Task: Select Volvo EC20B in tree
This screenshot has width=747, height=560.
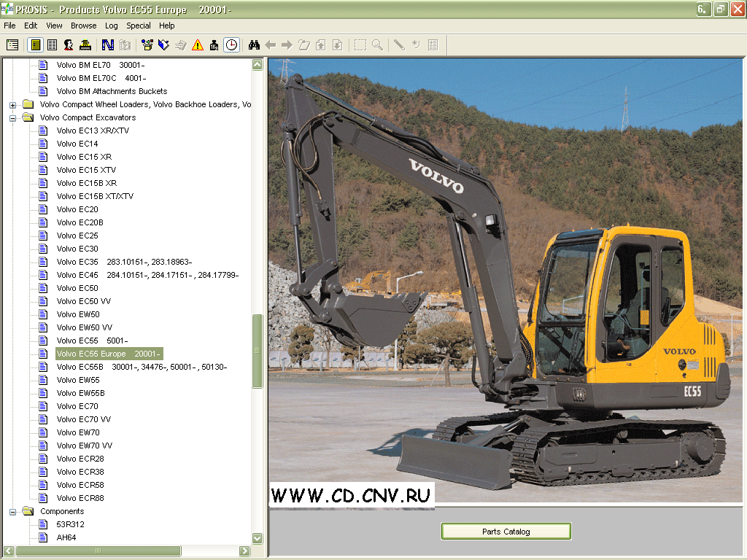Action: coord(80,222)
